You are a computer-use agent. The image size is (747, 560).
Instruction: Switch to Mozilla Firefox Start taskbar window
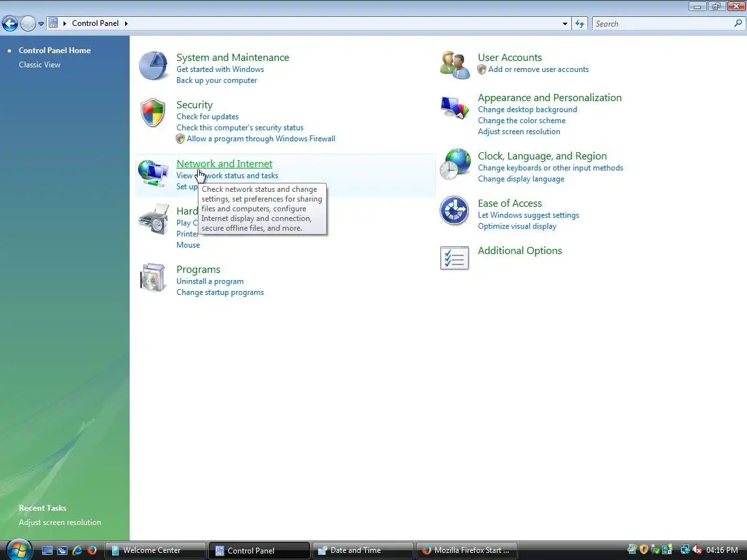point(467,550)
